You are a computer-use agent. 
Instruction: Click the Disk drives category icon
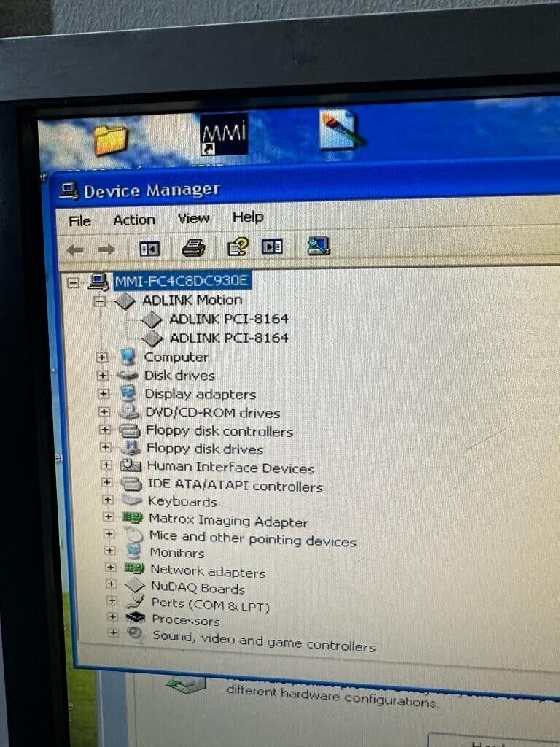click(x=128, y=376)
